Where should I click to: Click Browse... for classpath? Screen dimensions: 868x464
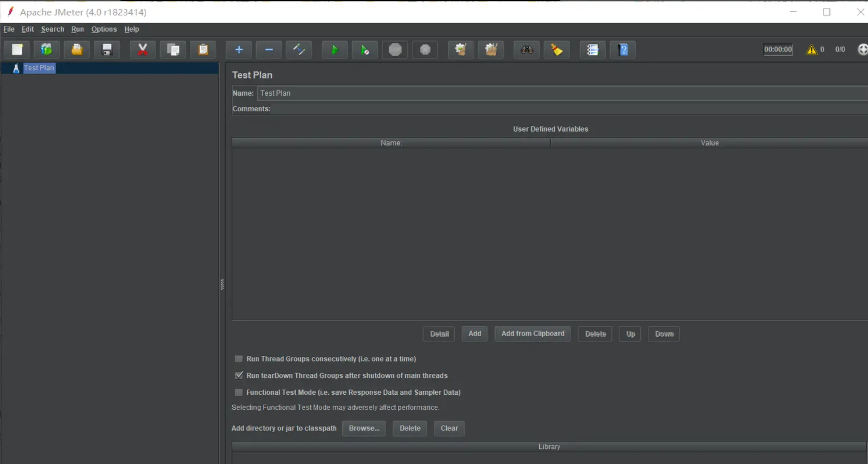click(x=364, y=428)
